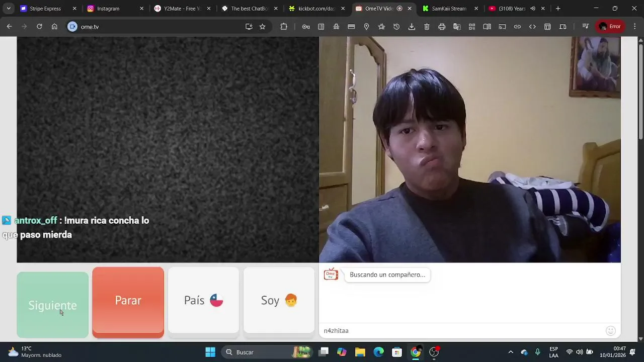Click the ESP LAA language indicator
This screenshot has width=644, height=362.
553,352
